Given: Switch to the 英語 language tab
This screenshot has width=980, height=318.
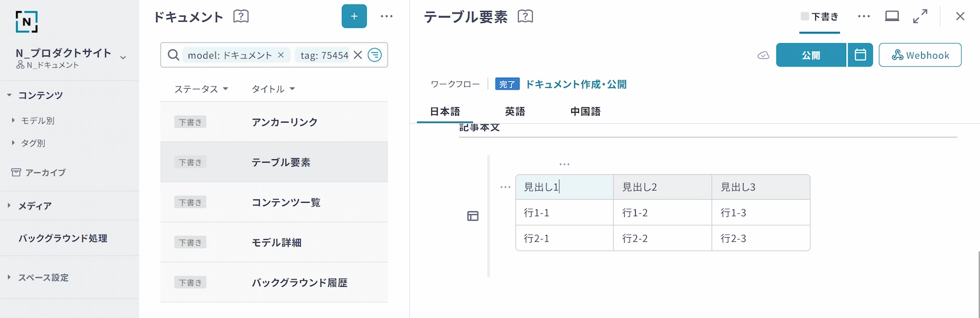Looking at the screenshot, I should click(x=514, y=112).
